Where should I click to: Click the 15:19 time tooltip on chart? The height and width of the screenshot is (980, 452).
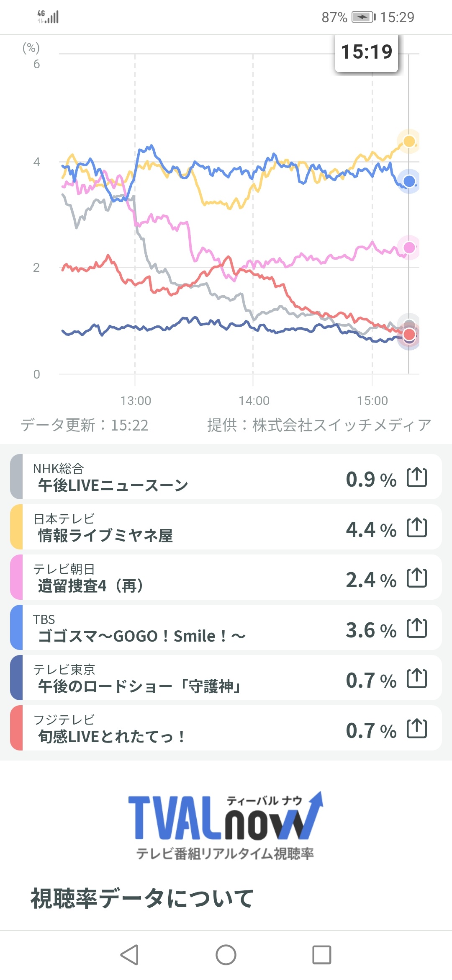[x=367, y=52]
